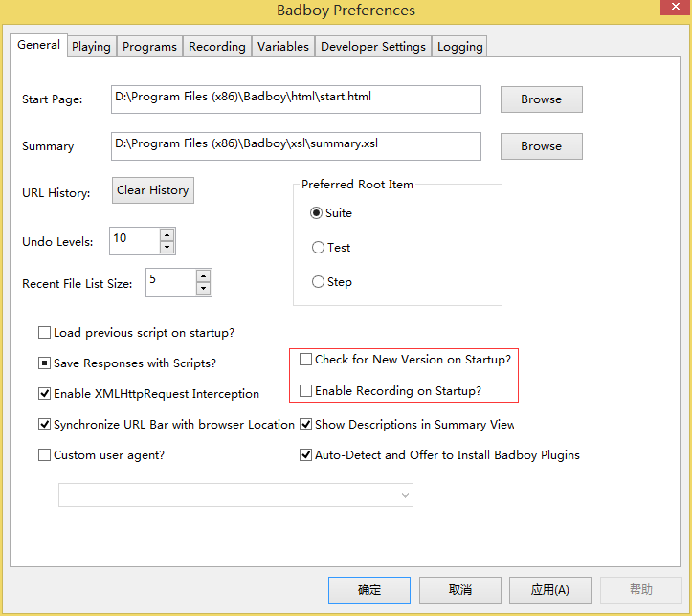Switch to the Logging tab
The height and width of the screenshot is (616, 692).
[459, 47]
